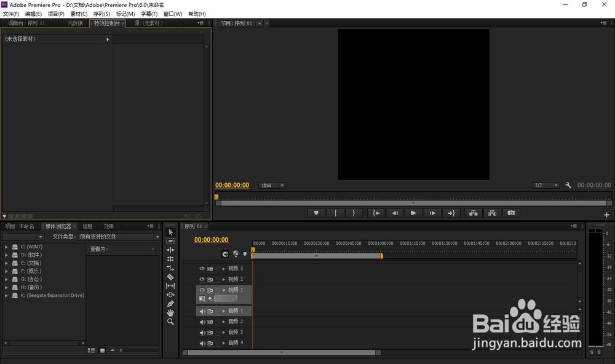Select H: (备份) drive
This screenshot has height=364, width=615.
(31, 287)
